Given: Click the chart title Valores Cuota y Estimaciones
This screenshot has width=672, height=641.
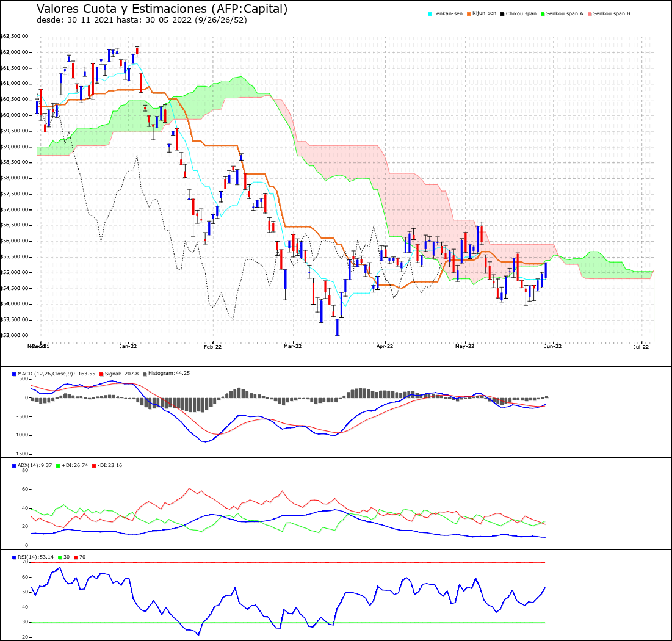Looking at the screenshot, I should tap(162, 9).
